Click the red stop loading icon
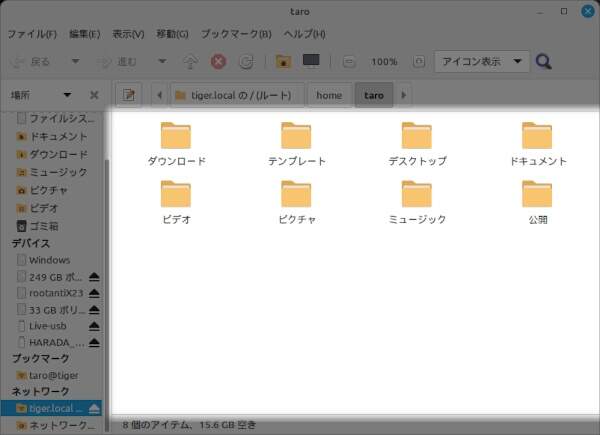The width and height of the screenshot is (600, 435). coord(218,62)
